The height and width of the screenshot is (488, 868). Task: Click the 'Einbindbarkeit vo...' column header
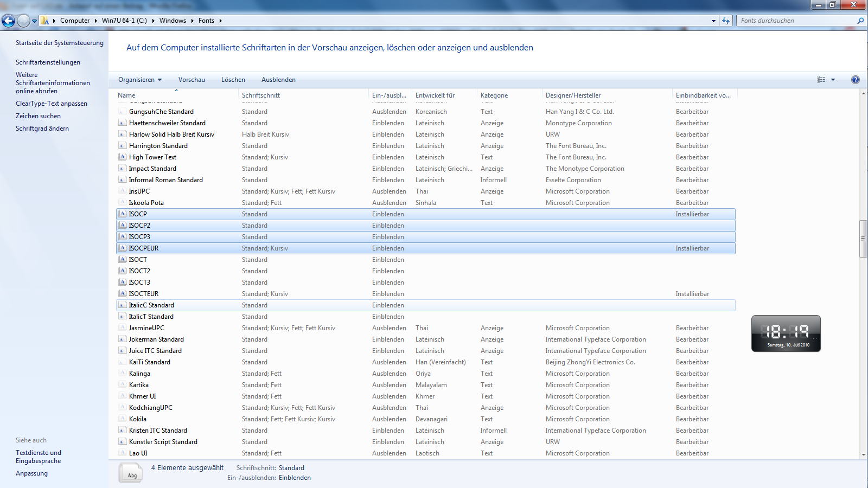pyautogui.click(x=704, y=95)
